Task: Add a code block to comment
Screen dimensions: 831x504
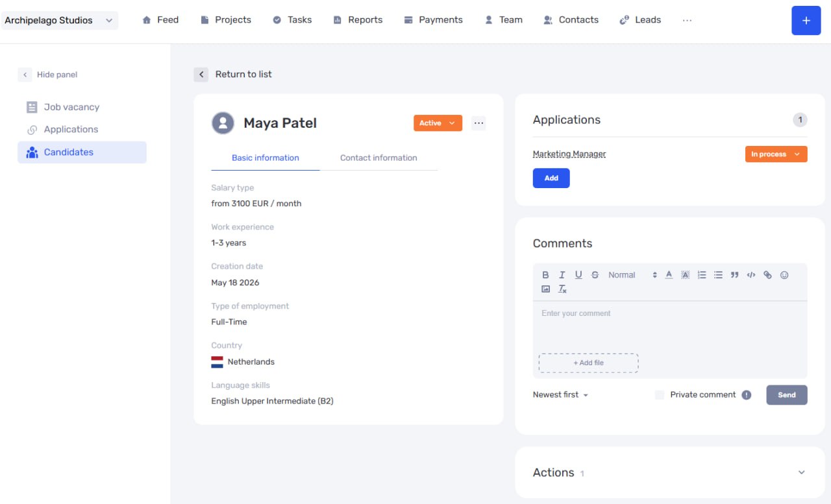Action: point(751,275)
